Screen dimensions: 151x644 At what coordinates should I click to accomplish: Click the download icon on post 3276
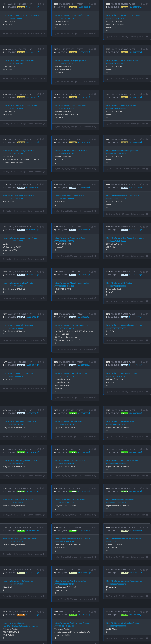(x=92, y=362)
